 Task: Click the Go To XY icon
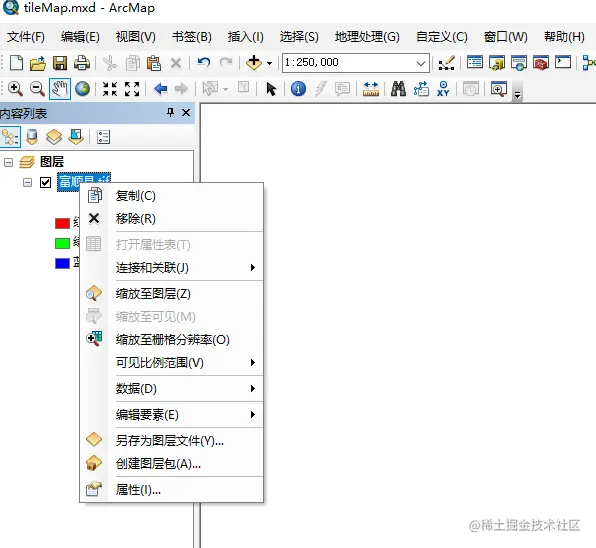click(443, 89)
